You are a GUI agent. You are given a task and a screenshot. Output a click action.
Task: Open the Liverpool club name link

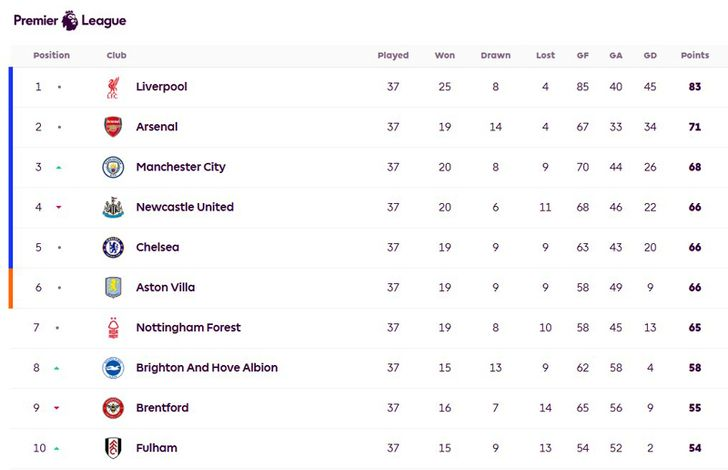[x=162, y=87]
